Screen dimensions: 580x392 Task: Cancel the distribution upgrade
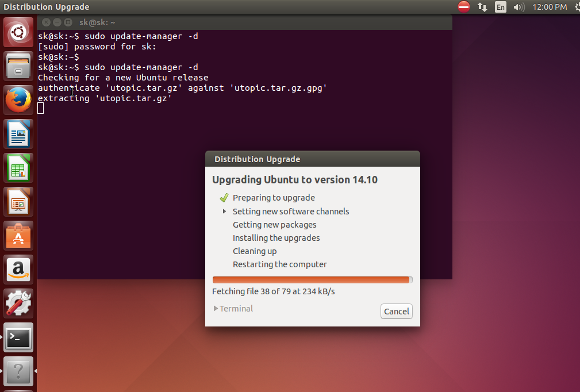point(397,312)
